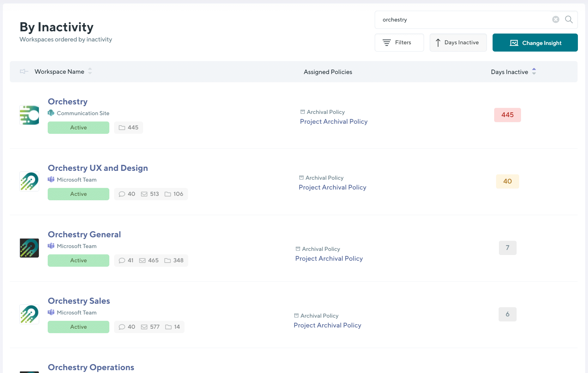
Task: Click mail icon showing 465
Action: pos(142,260)
